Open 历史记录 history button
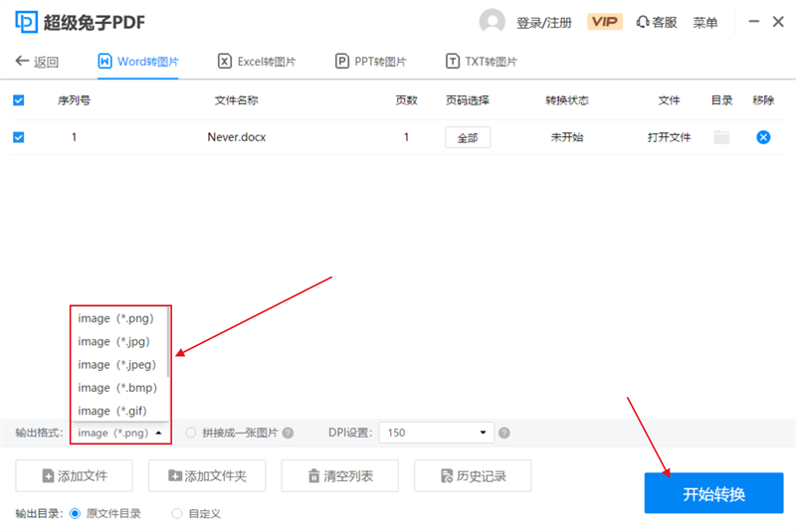 tap(474, 475)
